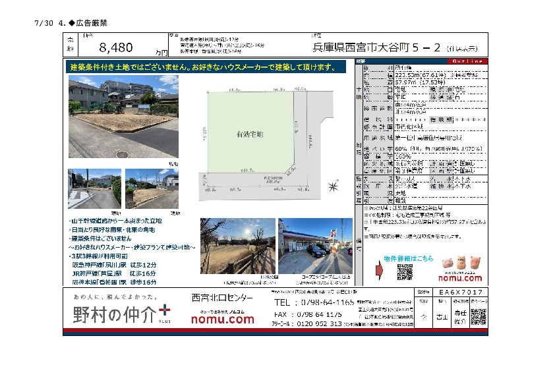Viewport: 555px width, 392px height.
Task: Click the property code EA6X7017
Action: 461,292
